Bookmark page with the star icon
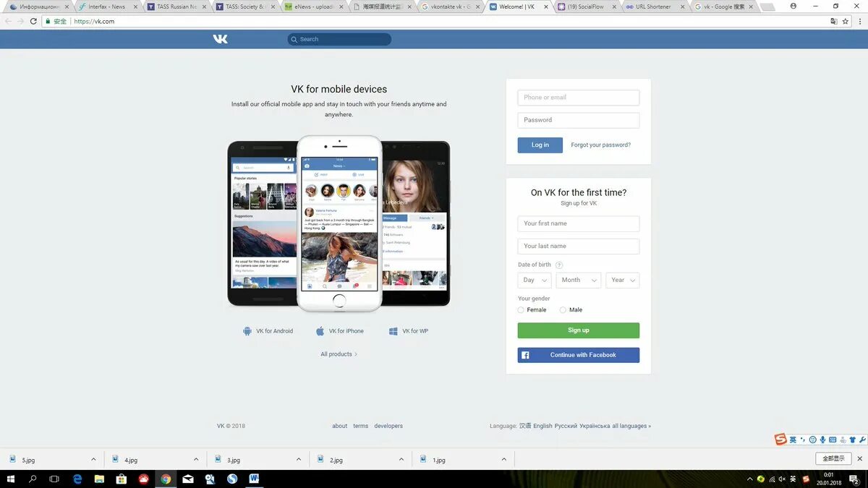This screenshot has width=868, height=488. tap(845, 21)
